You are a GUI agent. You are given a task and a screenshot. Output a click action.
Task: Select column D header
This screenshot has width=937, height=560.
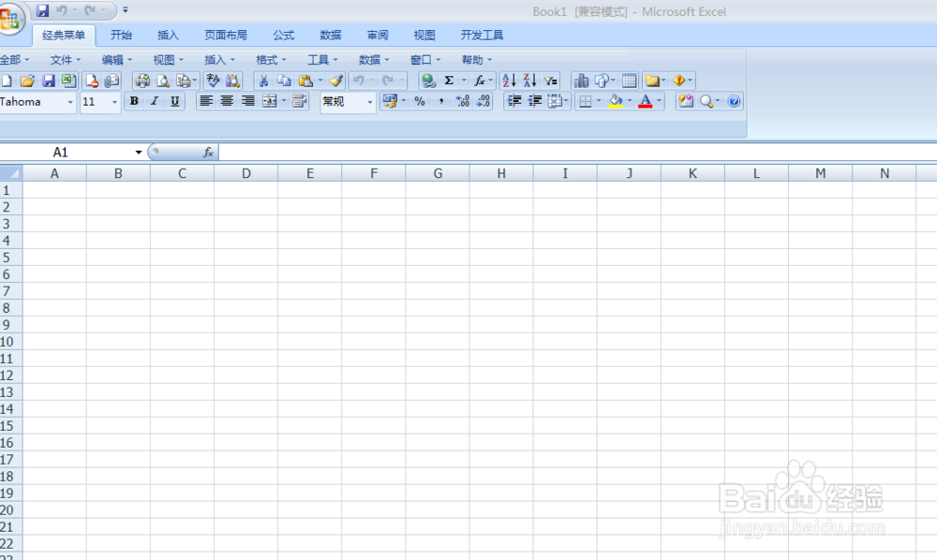pos(245,173)
